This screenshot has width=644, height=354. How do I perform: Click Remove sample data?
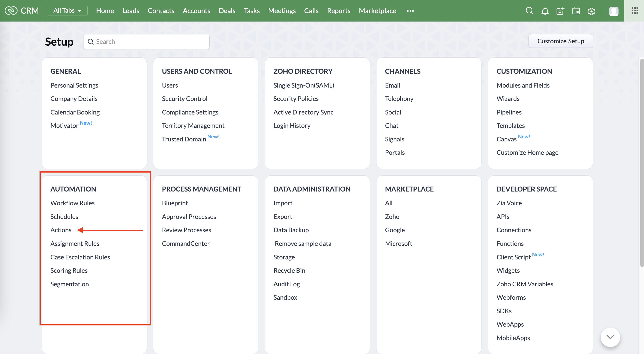[303, 243]
